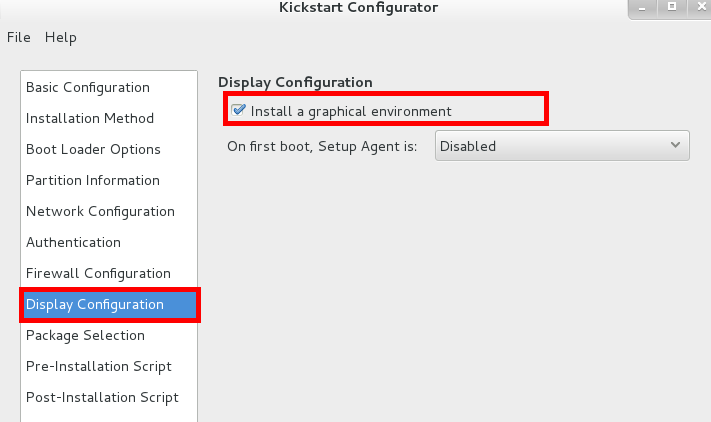Click the Install a graphical environment label
The width and height of the screenshot is (711, 422).
point(351,111)
